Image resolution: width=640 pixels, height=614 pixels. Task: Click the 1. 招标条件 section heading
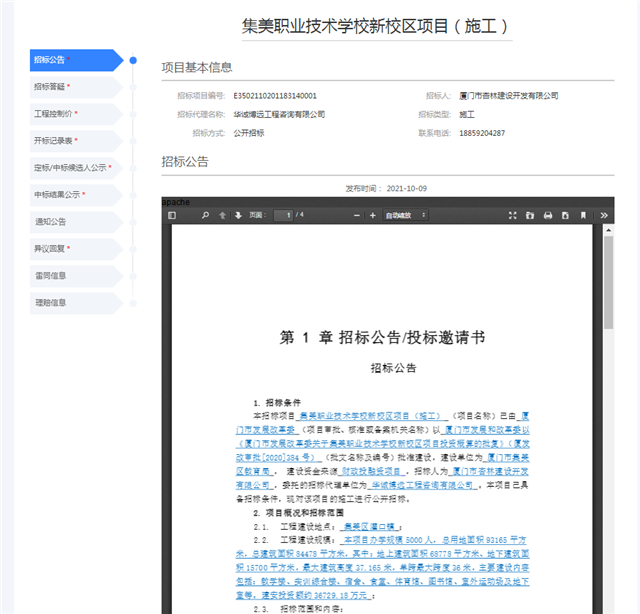click(277, 403)
